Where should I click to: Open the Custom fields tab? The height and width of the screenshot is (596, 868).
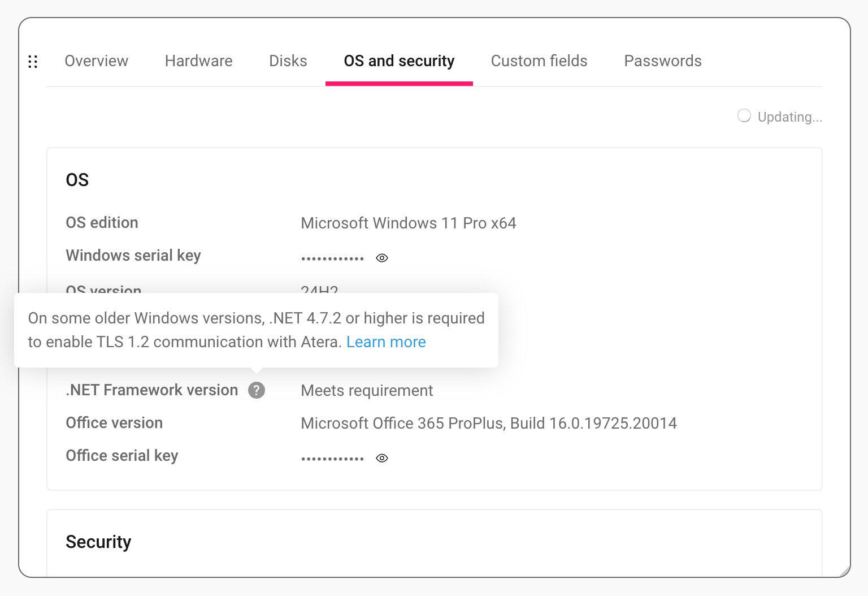[x=539, y=61]
